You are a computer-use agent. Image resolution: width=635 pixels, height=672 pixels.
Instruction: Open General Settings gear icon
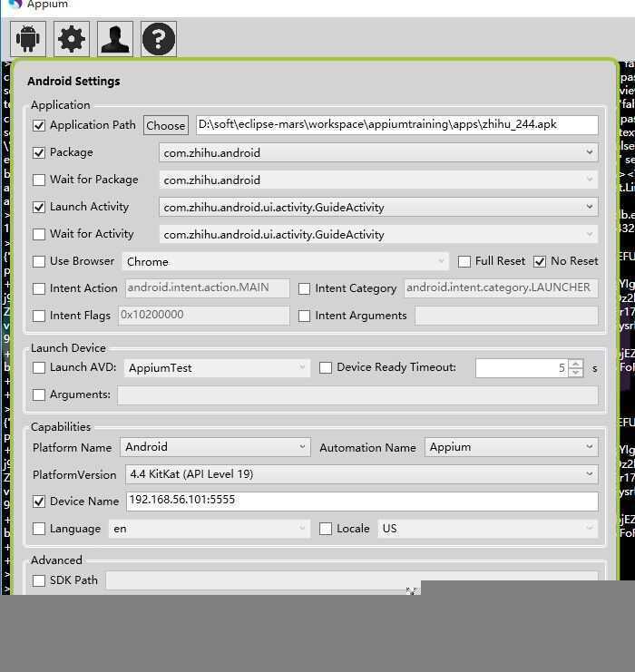(x=72, y=39)
